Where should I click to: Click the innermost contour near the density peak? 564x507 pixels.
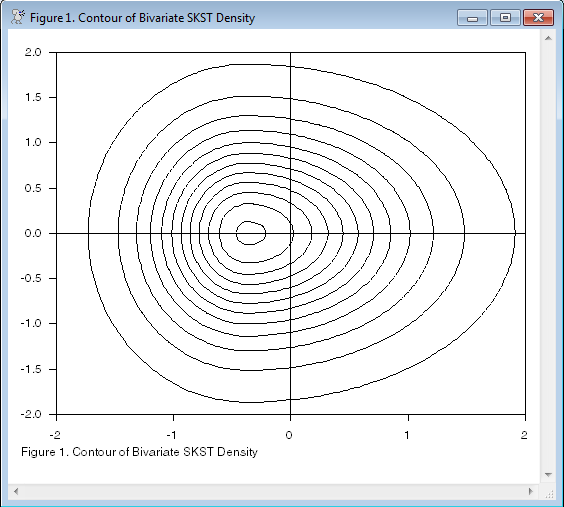click(x=251, y=233)
